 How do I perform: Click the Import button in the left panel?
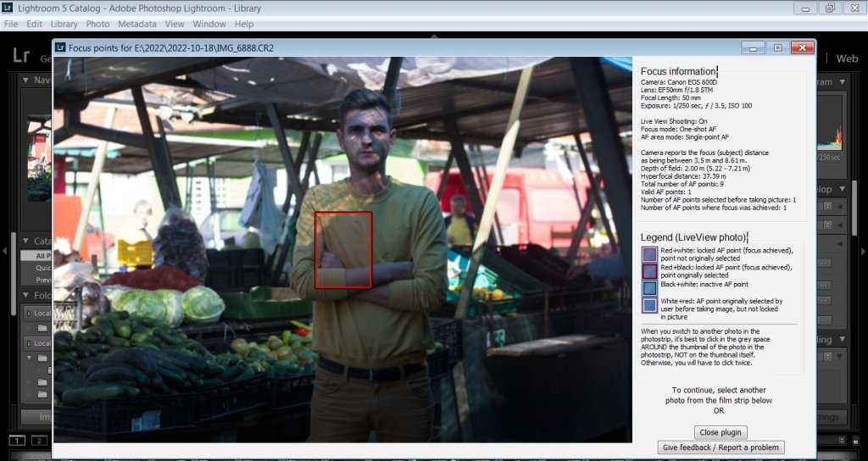click(37, 417)
